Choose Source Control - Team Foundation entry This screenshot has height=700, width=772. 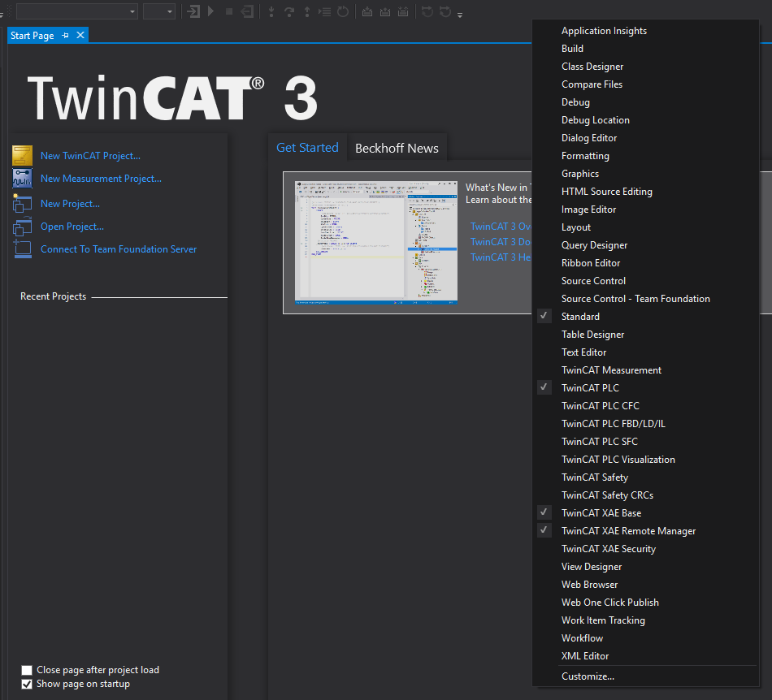coord(645,299)
